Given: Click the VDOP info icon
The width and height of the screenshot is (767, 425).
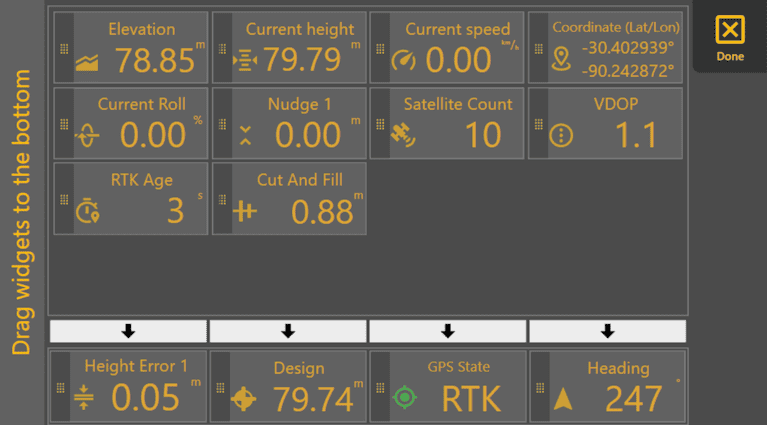Looking at the screenshot, I should [x=562, y=136].
